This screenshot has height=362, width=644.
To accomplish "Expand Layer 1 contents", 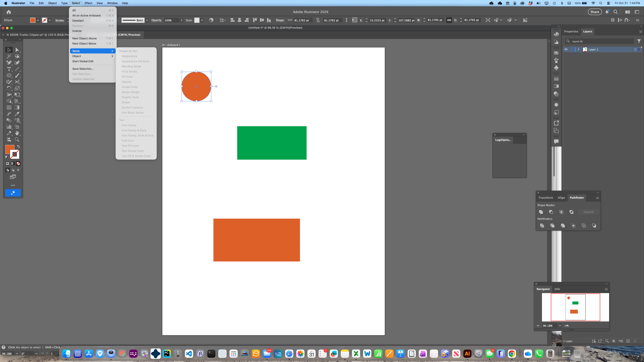I will click(x=578, y=49).
